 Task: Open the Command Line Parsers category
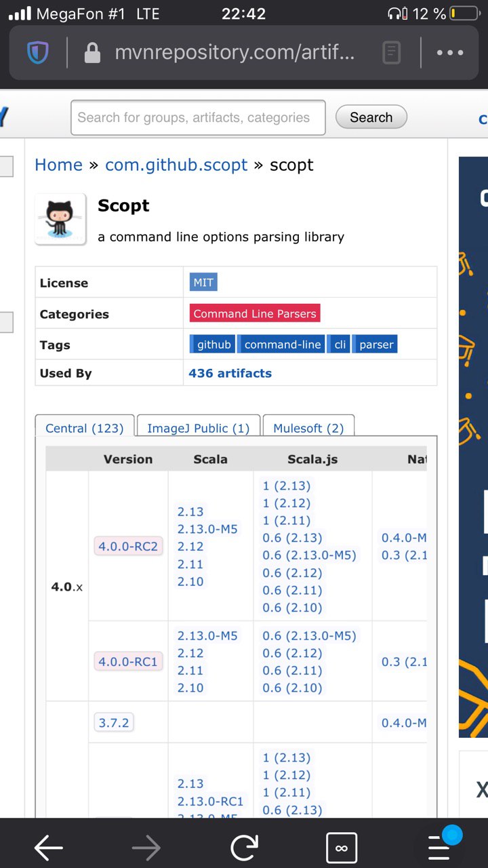coord(255,313)
